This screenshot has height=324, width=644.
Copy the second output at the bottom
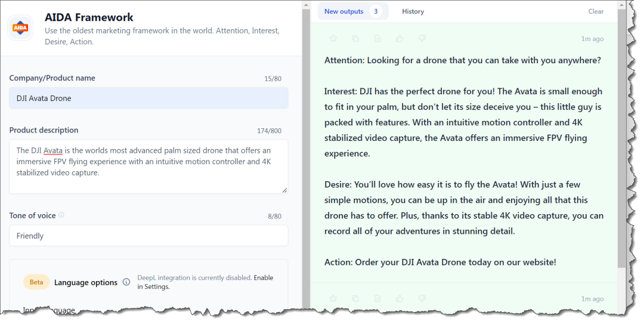pos(355,298)
